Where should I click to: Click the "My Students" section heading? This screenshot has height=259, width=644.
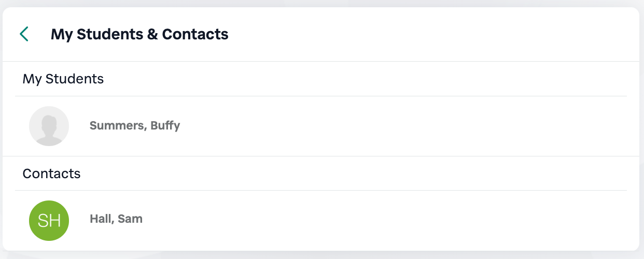click(x=63, y=79)
